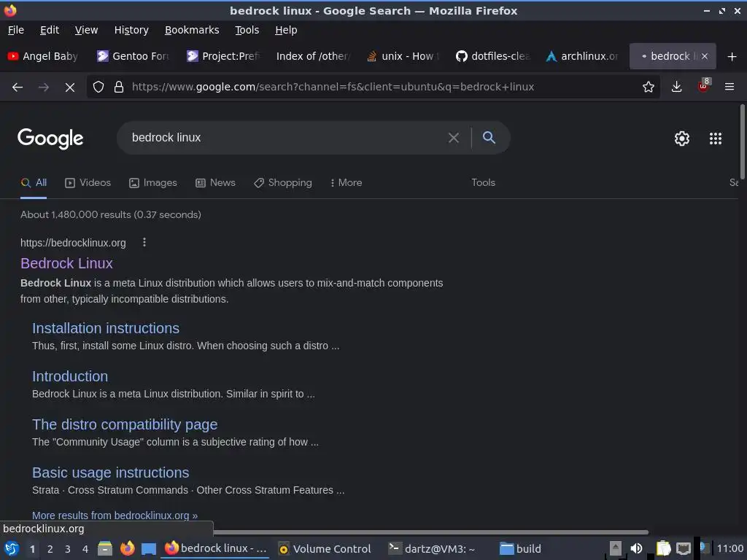This screenshot has width=747, height=560.
Task: Switch to the unix - How tab
Action: (403, 56)
